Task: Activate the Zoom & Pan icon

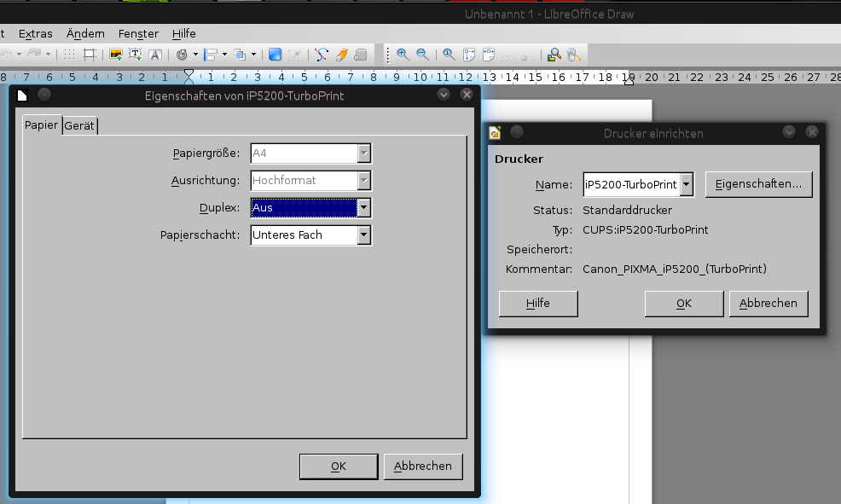Action: coord(555,55)
